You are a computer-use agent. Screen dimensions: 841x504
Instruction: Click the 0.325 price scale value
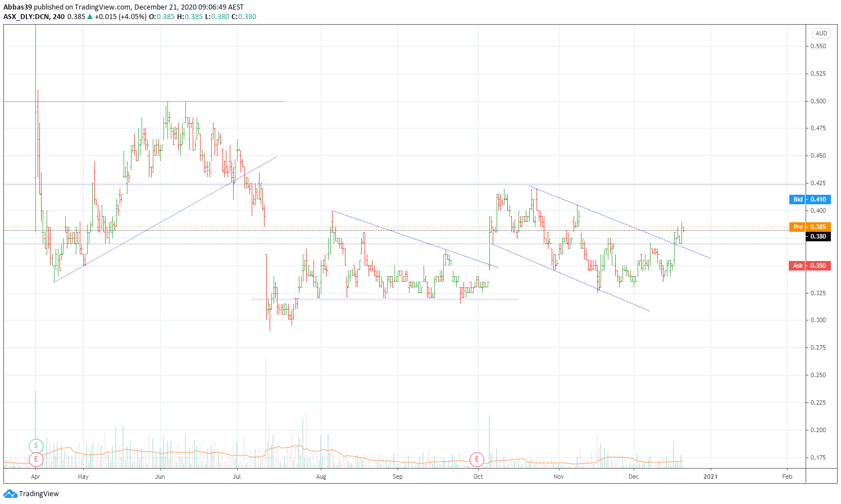(x=818, y=293)
